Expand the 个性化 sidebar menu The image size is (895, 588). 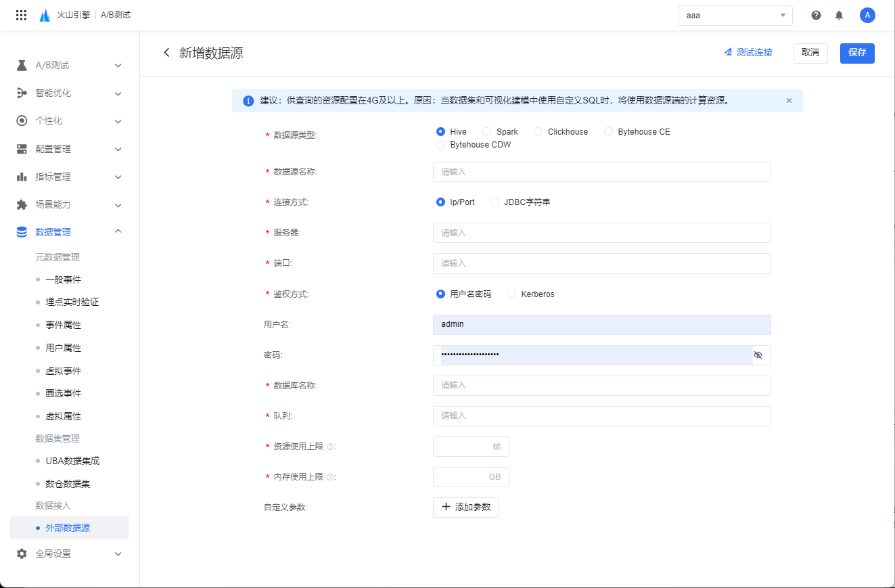(x=118, y=121)
